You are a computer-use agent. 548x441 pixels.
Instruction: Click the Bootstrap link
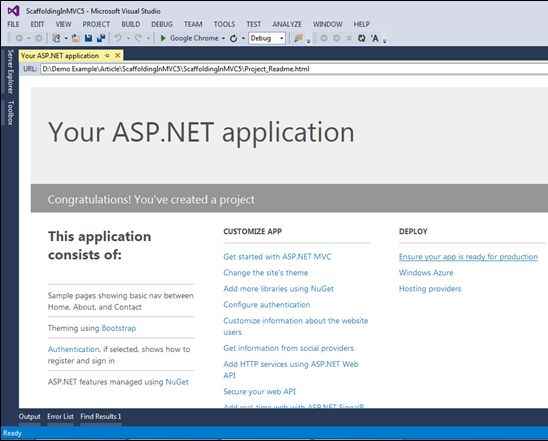point(118,328)
